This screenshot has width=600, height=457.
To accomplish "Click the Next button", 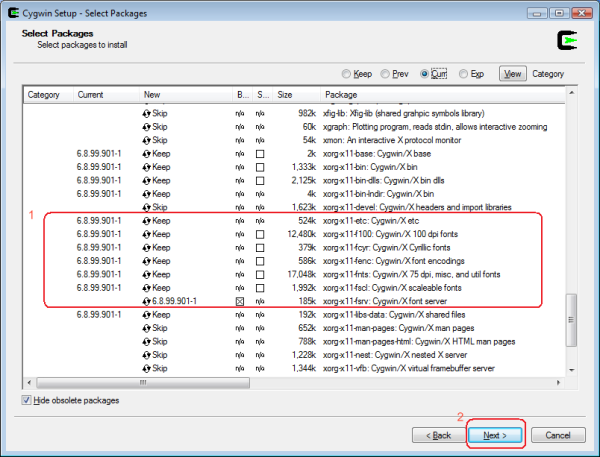I will tap(495, 435).
